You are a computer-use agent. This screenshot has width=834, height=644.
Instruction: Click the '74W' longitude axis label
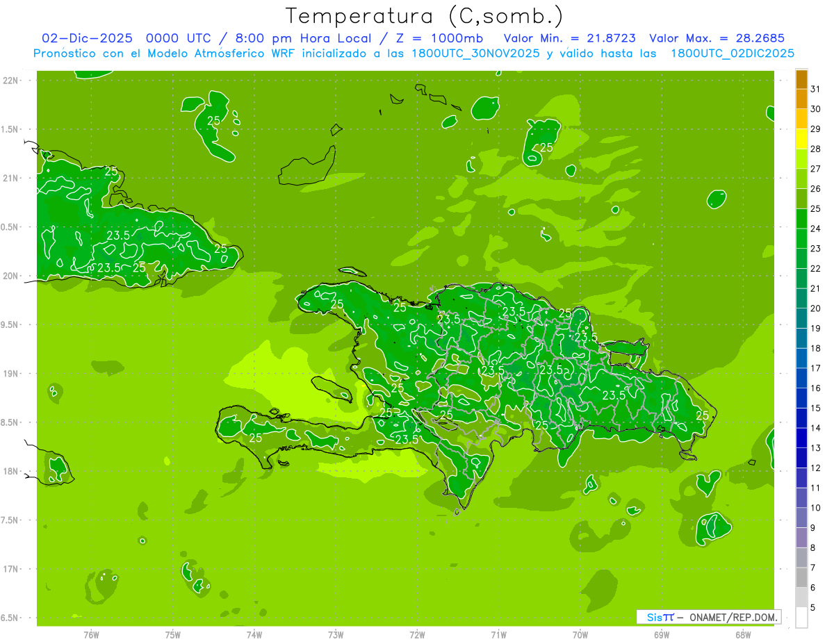point(254,634)
